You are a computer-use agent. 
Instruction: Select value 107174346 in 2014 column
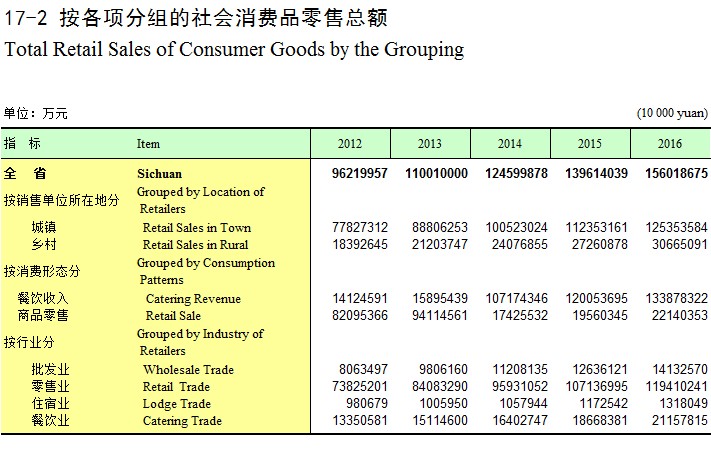click(x=516, y=298)
